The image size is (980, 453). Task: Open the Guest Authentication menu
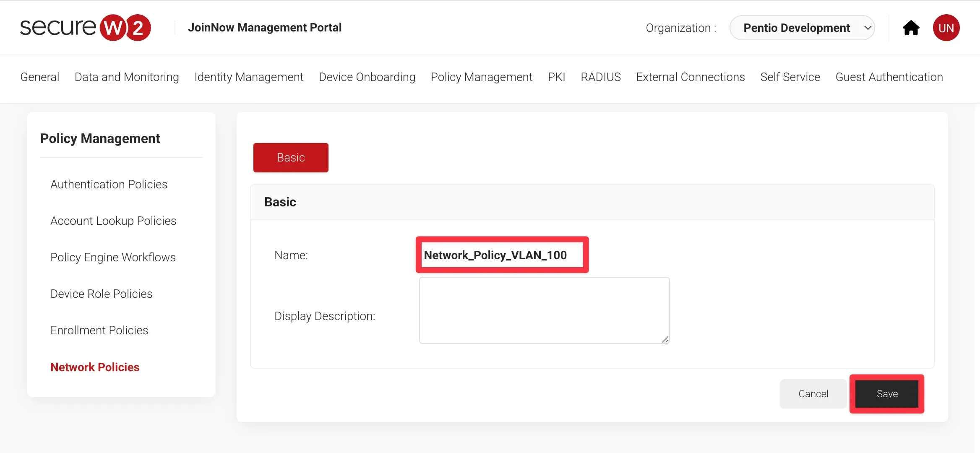(889, 77)
